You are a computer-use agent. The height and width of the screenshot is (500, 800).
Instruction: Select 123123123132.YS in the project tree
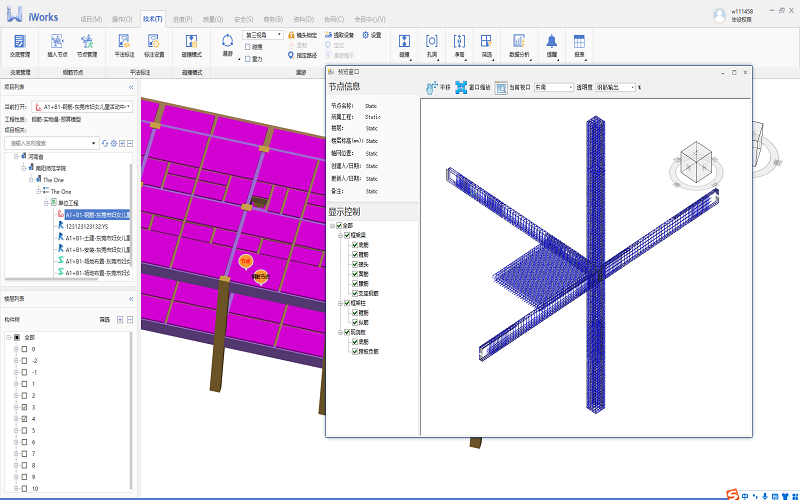(x=87, y=226)
